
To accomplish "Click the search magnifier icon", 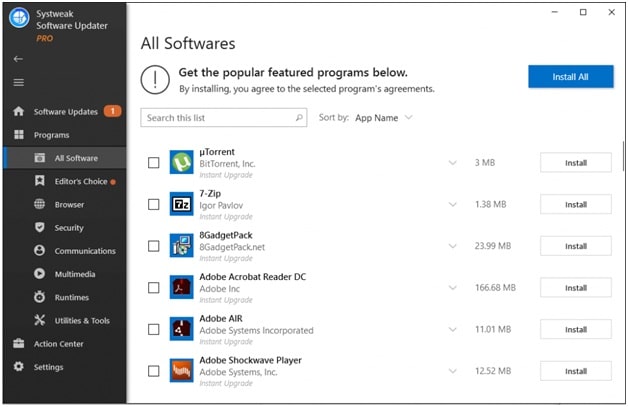I will coord(299,118).
